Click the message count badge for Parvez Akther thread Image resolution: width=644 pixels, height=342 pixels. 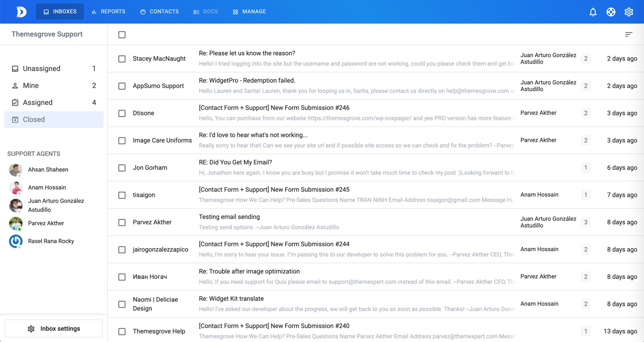pos(585,222)
